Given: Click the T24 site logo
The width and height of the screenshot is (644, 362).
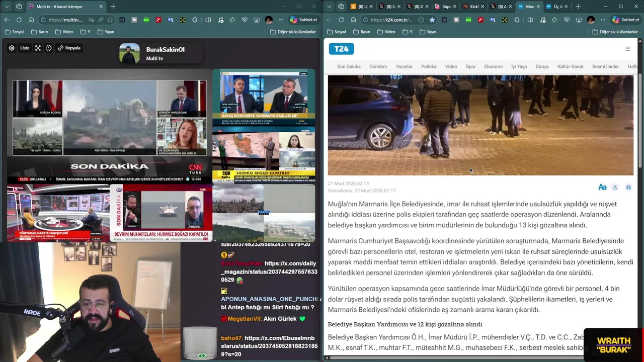Looking at the screenshot, I should click(x=341, y=49).
